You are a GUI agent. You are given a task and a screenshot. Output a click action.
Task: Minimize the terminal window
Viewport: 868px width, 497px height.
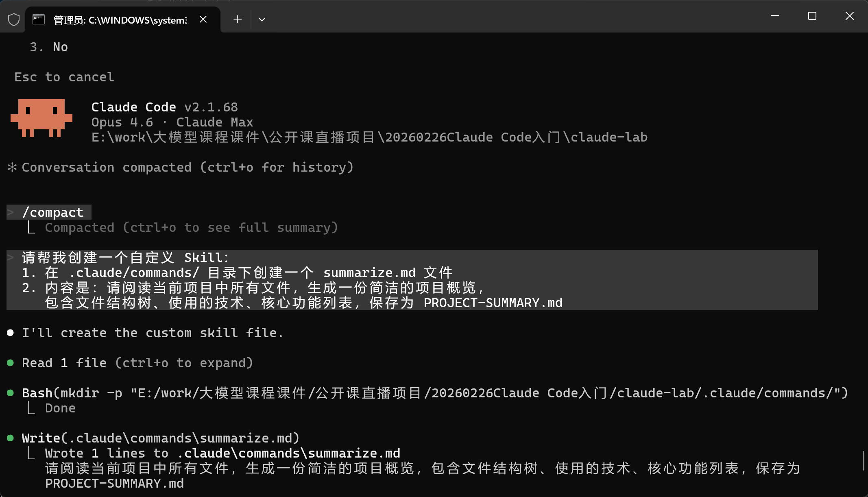775,16
